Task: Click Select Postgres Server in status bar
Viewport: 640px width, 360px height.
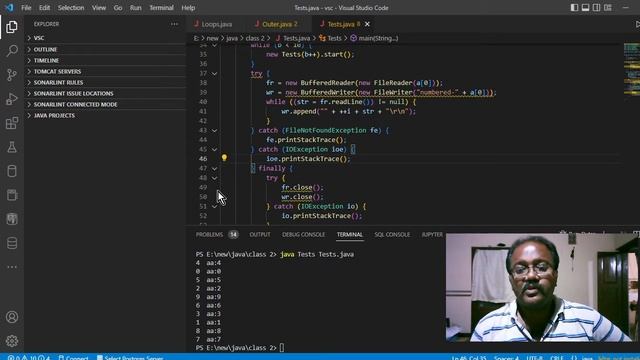Action: click(x=130, y=358)
